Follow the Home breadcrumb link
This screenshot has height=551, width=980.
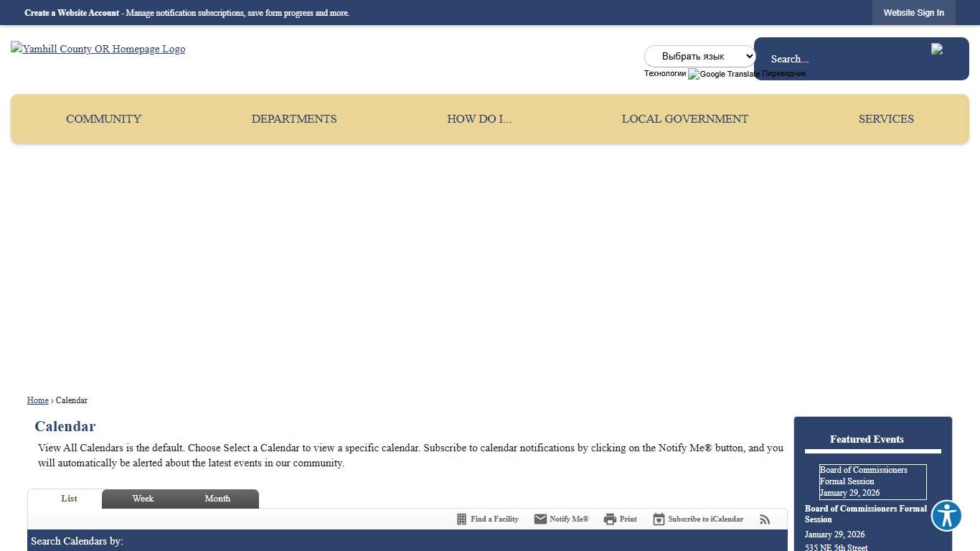click(x=38, y=400)
